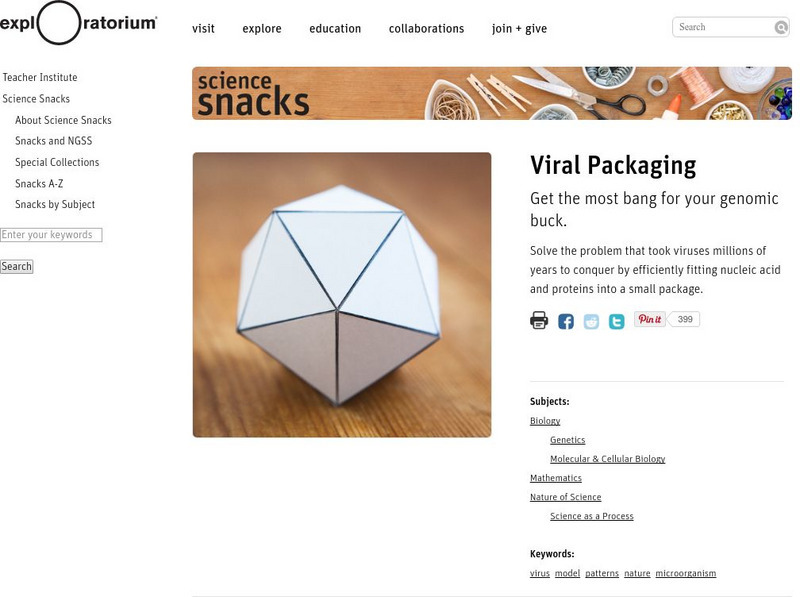Open the Exploratorium logo home link
Image resolution: width=800 pixels, height=597 pixels.
click(x=78, y=23)
